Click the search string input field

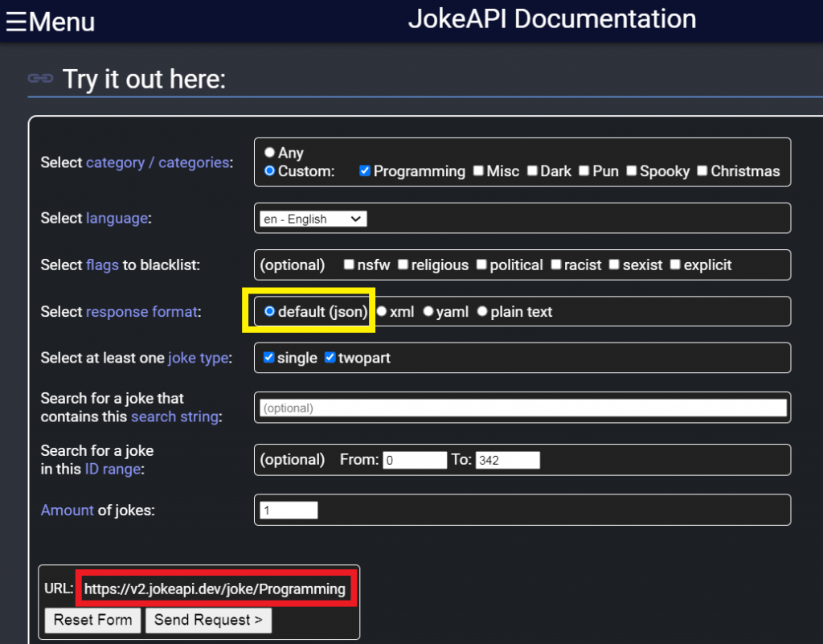523,408
